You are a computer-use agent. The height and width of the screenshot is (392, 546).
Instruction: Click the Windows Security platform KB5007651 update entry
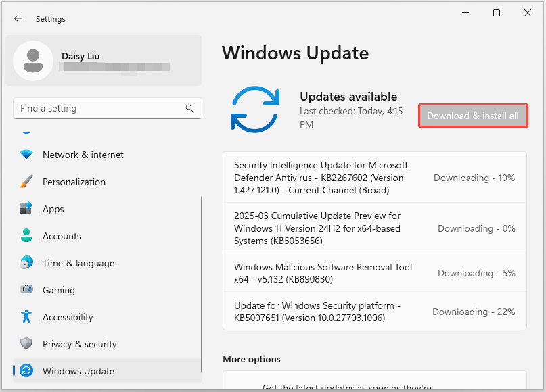pyautogui.click(x=374, y=311)
